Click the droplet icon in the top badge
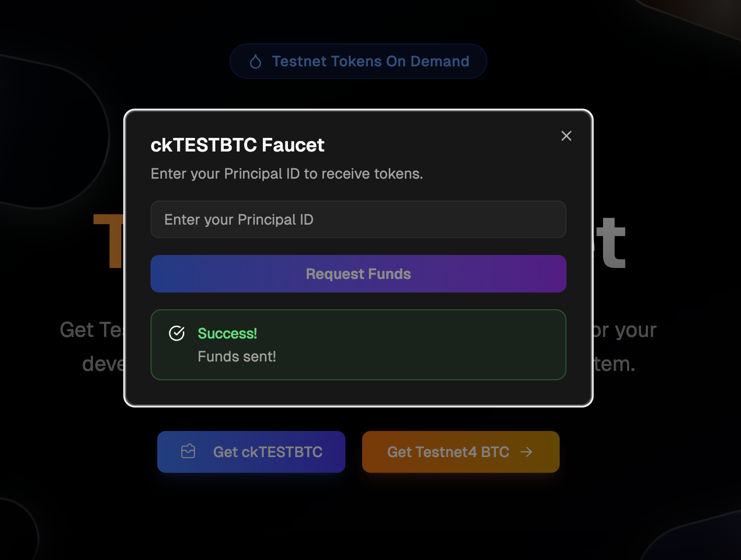This screenshot has width=741, height=560. click(256, 62)
